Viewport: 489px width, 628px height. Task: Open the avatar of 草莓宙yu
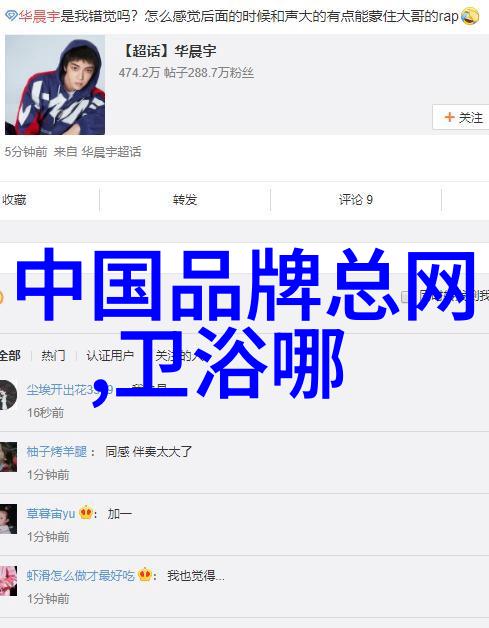coord(8,519)
